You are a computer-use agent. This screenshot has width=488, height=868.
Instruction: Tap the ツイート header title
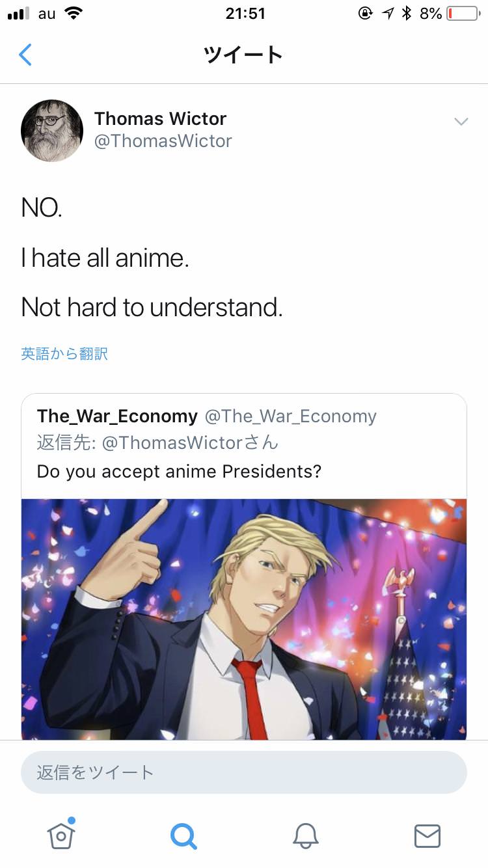pos(243,55)
